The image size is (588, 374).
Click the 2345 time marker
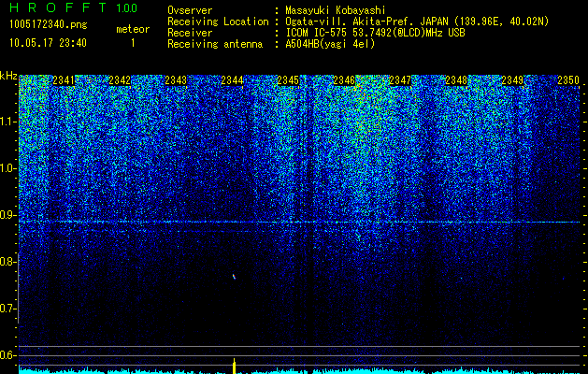click(x=288, y=80)
